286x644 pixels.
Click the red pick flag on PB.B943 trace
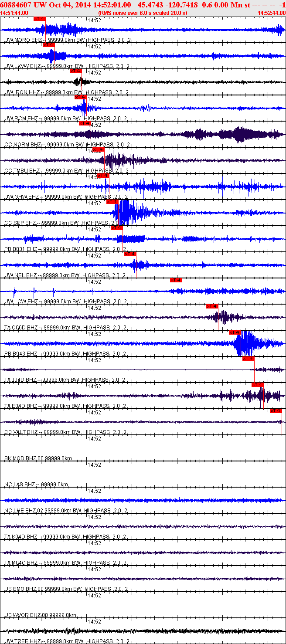(235, 332)
